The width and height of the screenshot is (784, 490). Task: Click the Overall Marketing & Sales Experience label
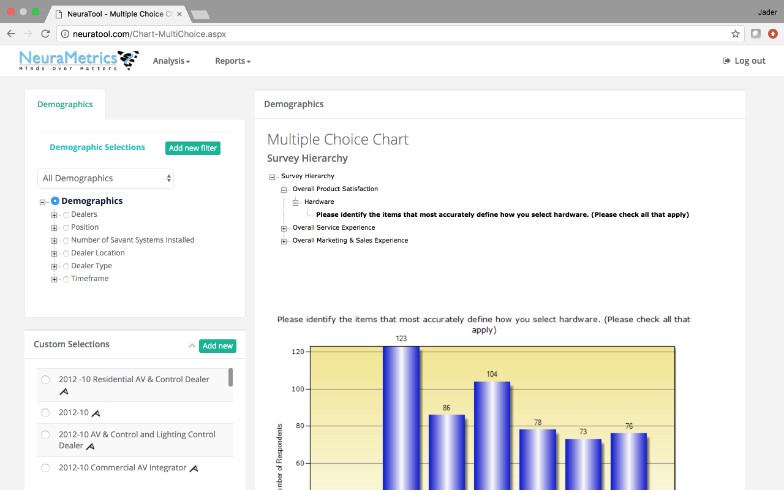tap(350, 240)
